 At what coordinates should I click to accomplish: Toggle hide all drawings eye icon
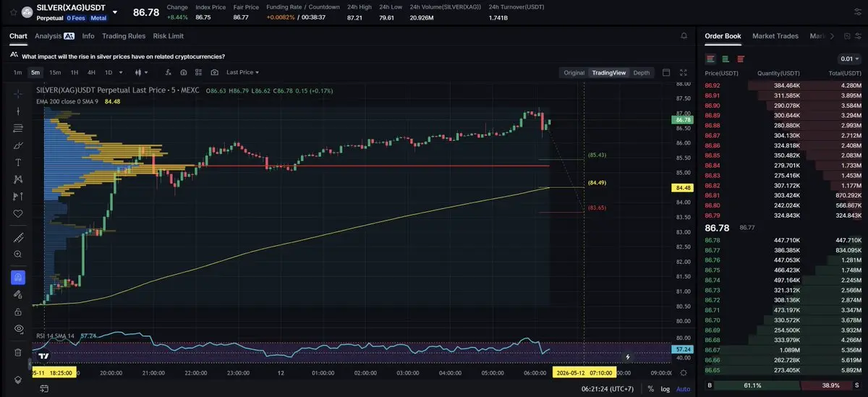(18, 328)
